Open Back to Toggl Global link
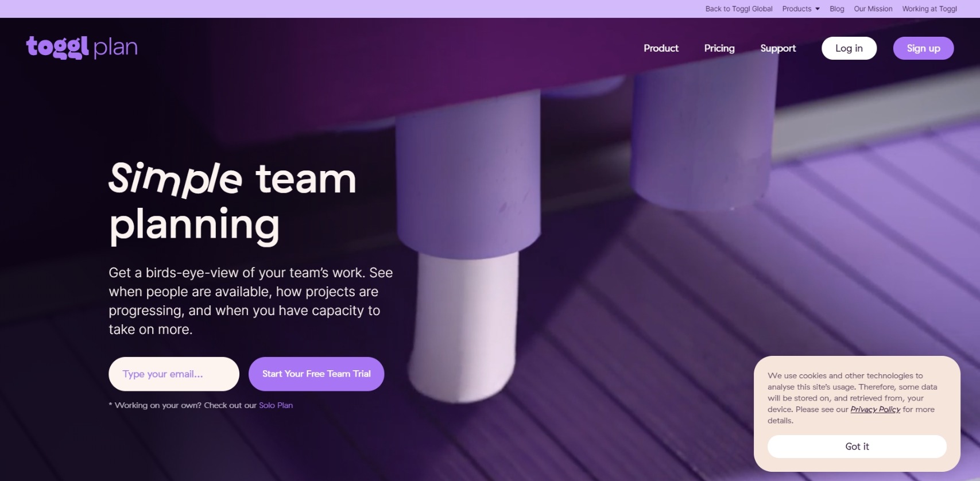This screenshot has width=980, height=481. tap(739, 9)
